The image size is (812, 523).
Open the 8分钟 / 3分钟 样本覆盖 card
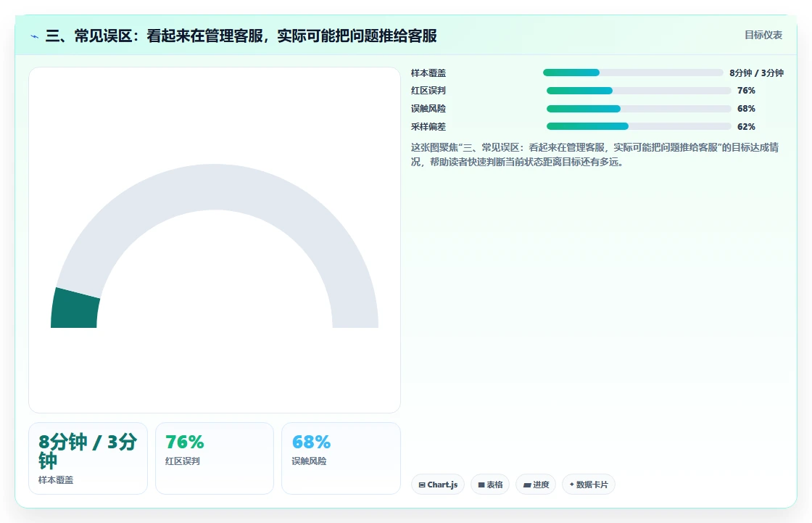[88, 458]
